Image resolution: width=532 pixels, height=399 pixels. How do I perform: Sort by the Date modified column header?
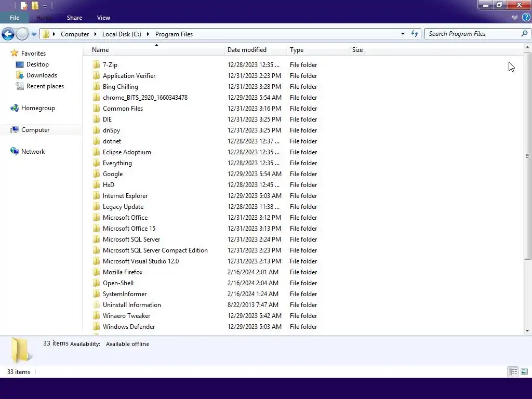(x=256, y=50)
